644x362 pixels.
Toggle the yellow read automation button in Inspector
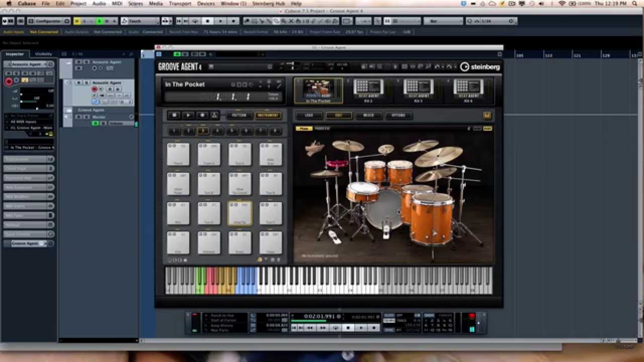click(25, 80)
